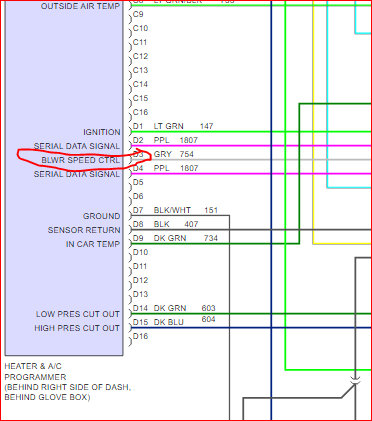372x421 pixels.
Task: Click DK GRN text on row D14
Action: point(170,308)
